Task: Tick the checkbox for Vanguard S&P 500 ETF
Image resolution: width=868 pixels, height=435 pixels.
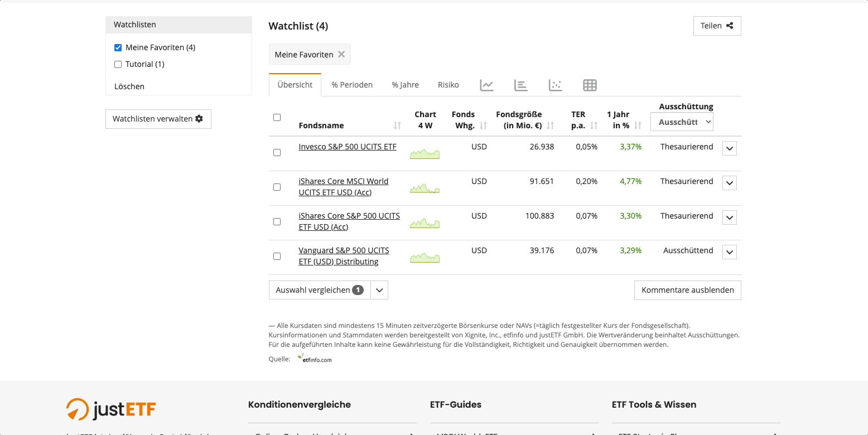Action: coord(277,257)
